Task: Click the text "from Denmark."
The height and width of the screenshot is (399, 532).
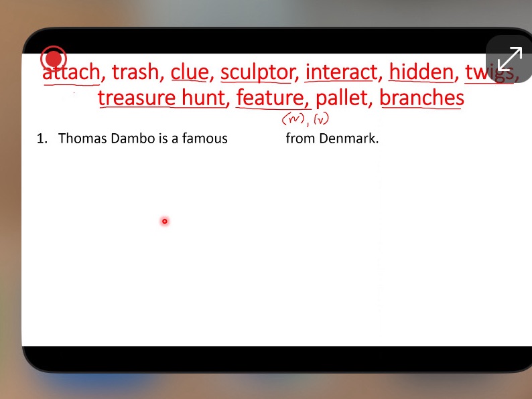Action: pos(332,139)
